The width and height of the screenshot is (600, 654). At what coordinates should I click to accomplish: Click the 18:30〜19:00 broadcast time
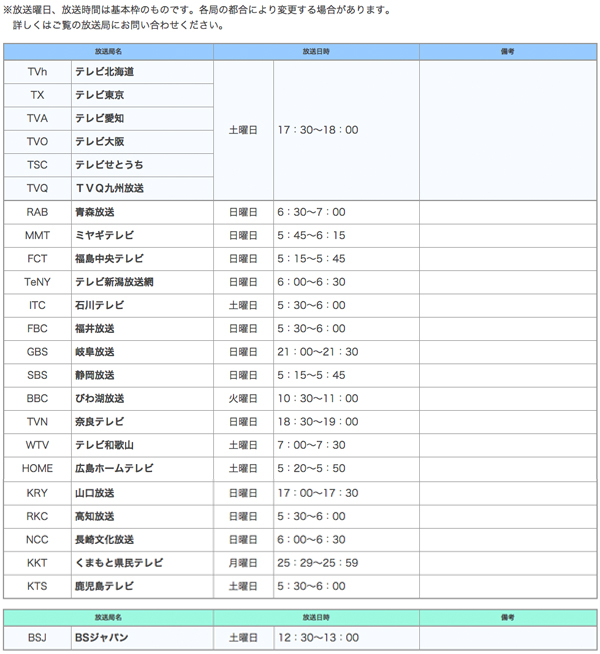click(x=318, y=422)
